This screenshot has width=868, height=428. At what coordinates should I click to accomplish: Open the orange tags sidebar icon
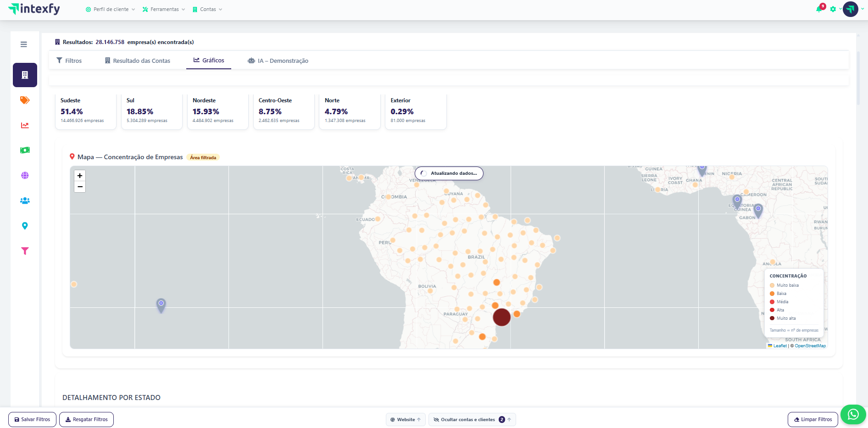(25, 100)
